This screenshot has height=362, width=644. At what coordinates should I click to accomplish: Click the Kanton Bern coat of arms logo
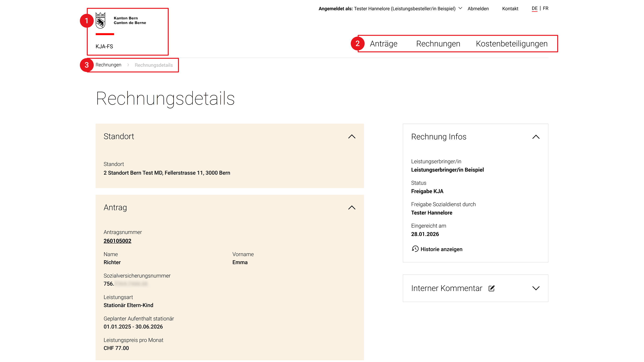coord(100,21)
